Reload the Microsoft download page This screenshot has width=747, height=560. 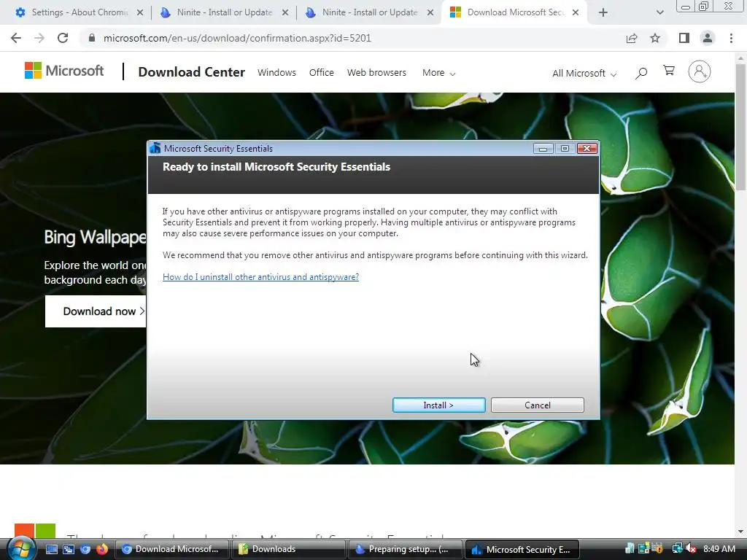(x=63, y=38)
